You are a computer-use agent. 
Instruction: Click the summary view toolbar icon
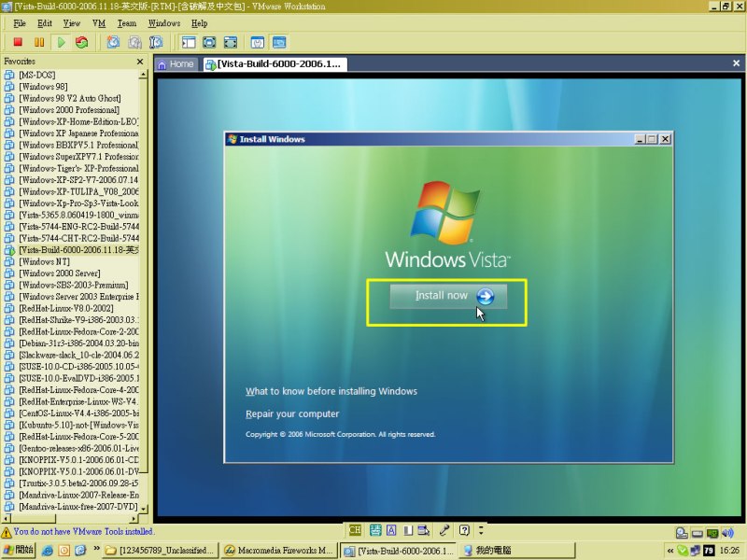[x=258, y=42]
